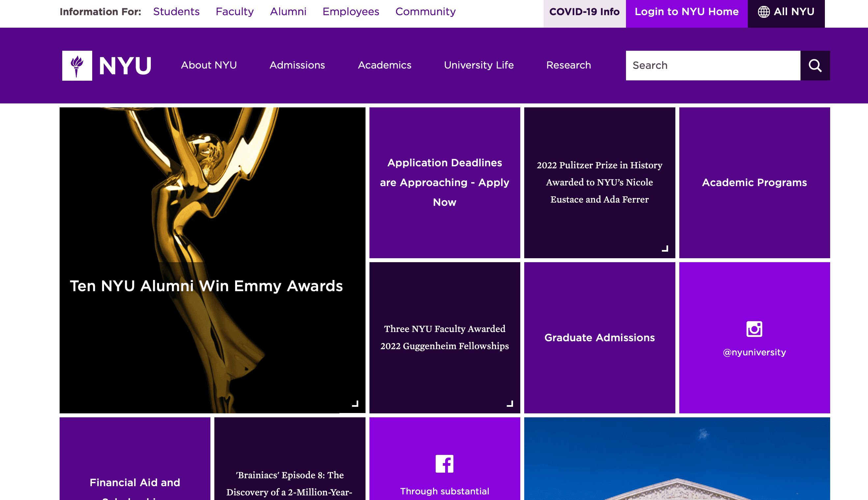Image resolution: width=868 pixels, height=500 pixels.
Task: Open the 'Brainiacs' Episode 8 article
Action: [290, 458]
